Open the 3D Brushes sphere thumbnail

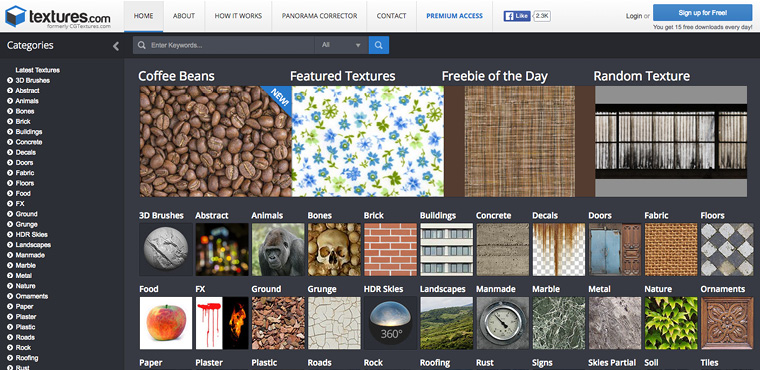[x=166, y=249]
